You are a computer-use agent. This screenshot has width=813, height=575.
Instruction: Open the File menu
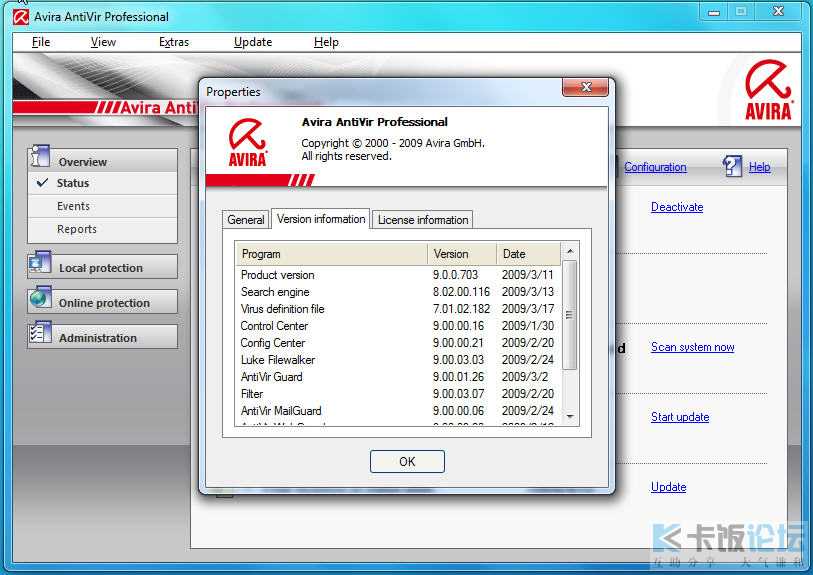[x=41, y=42]
